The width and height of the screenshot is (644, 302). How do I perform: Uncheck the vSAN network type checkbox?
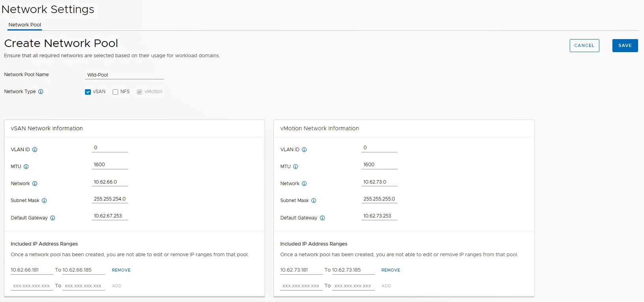pos(88,92)
